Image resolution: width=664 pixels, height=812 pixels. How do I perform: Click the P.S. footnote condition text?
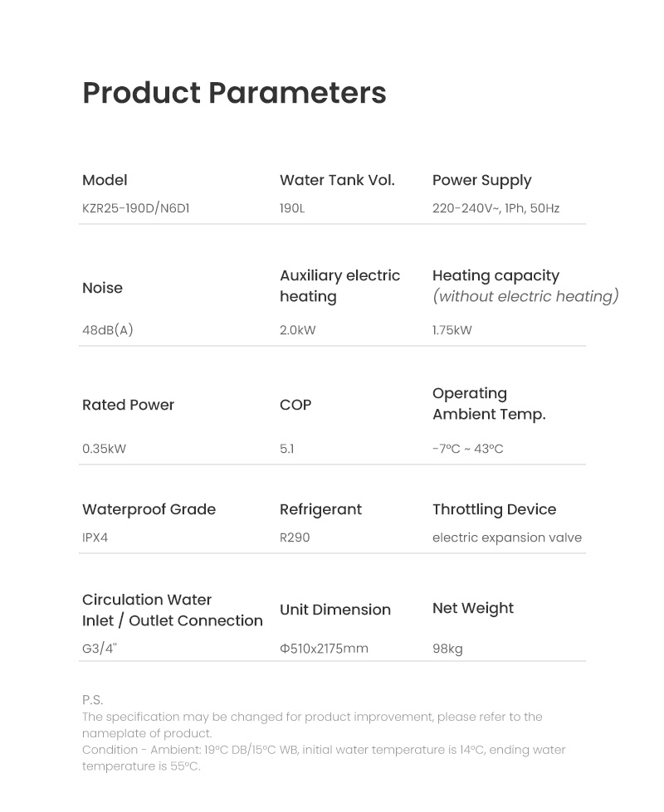click(x=324, y=757)
